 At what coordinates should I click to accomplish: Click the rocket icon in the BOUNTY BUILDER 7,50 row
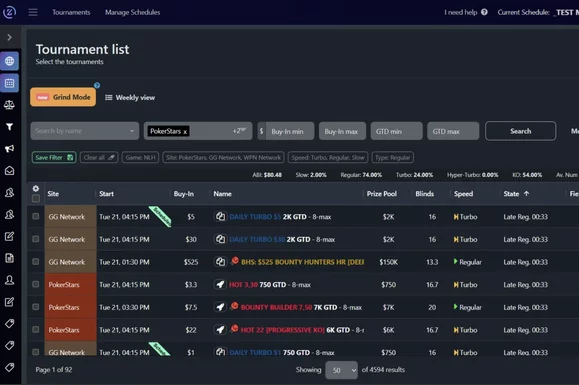point(220,307)
